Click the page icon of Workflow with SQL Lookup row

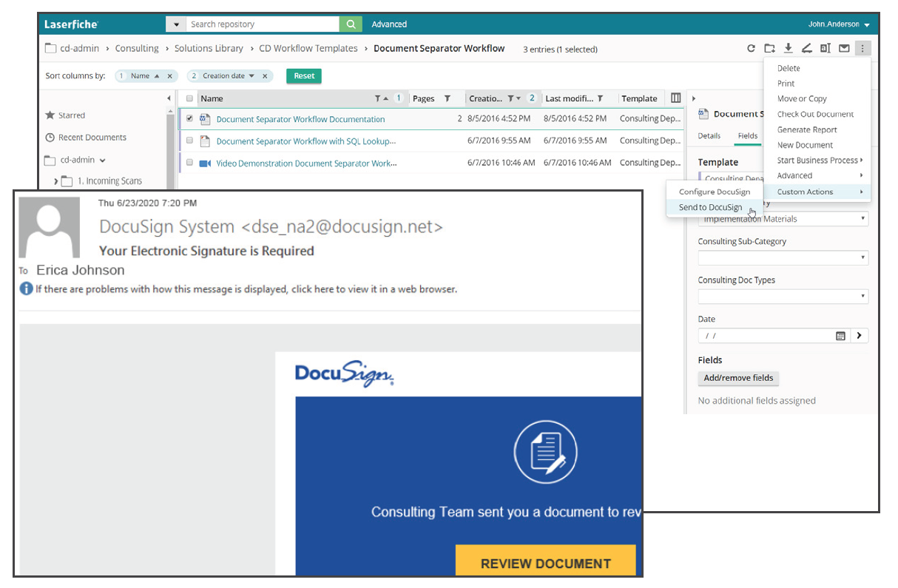click(205, 141)
